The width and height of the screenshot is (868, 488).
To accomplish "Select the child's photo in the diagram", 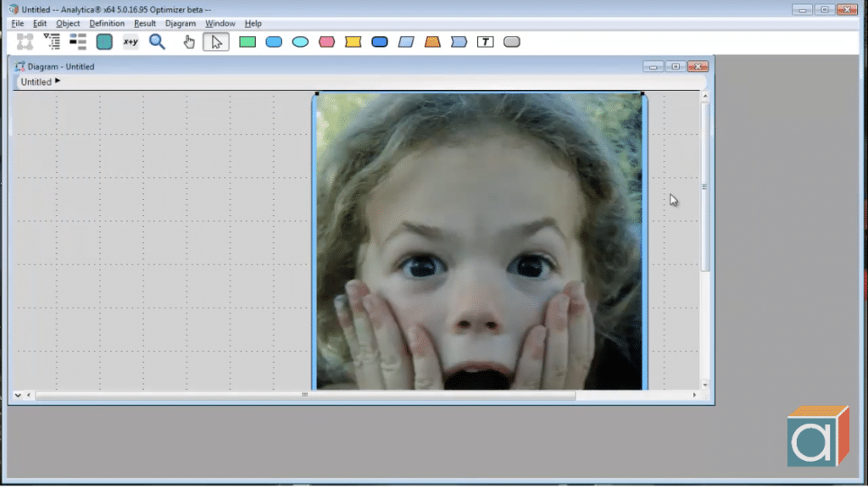I will pos(480,241).
